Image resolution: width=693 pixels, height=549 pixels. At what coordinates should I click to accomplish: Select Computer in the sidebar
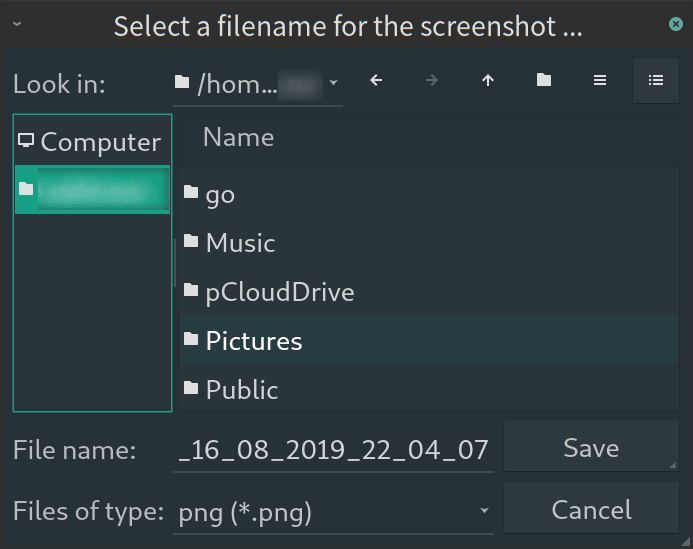pos(92,142)
